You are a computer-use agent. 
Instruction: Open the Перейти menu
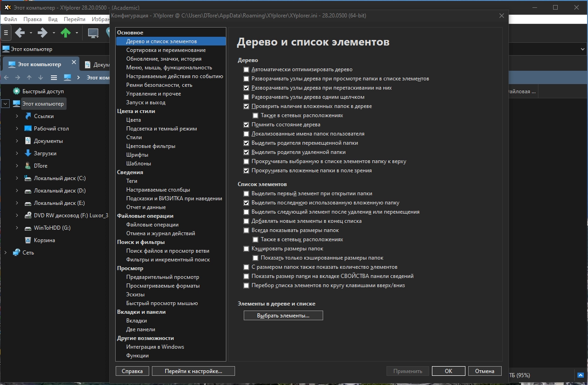tap(75, 19)
